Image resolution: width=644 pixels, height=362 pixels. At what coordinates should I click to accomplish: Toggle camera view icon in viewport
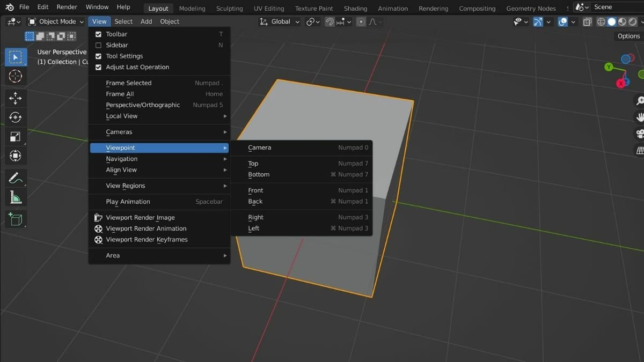pos(640,134)
